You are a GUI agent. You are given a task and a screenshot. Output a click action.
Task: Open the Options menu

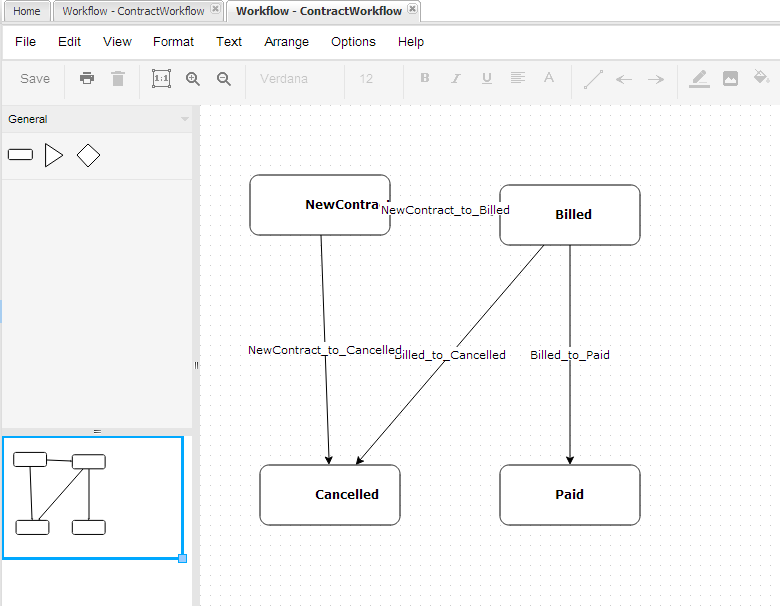coord(353,42)
